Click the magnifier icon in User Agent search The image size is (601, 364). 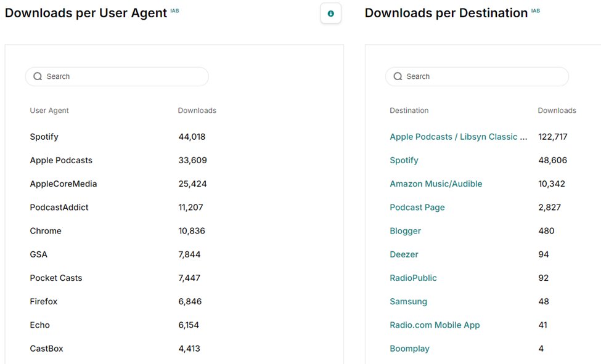point(38,76)
